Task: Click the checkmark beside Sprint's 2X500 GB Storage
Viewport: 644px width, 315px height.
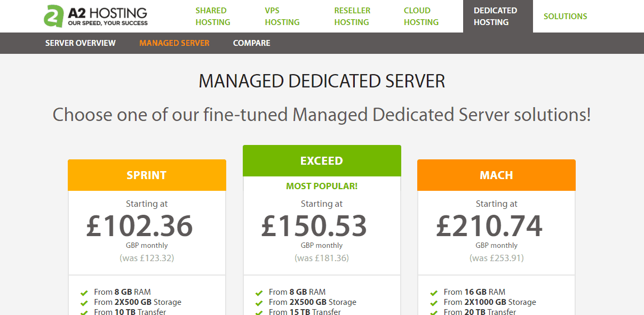Action: click(x=84, y=303)
